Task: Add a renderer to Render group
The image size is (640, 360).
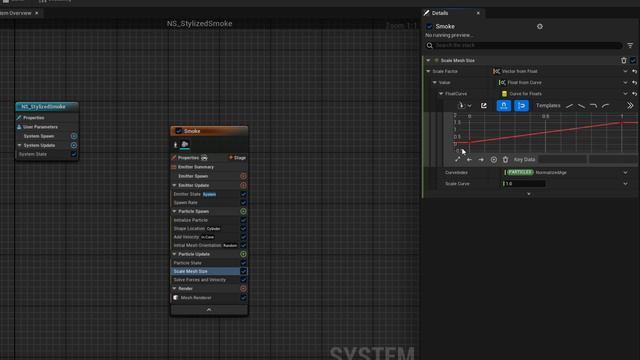Action: click(x=243, y=288)
